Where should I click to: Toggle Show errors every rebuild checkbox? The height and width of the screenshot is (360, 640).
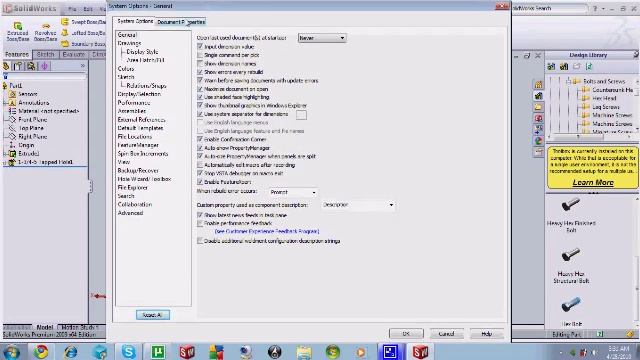200,72
